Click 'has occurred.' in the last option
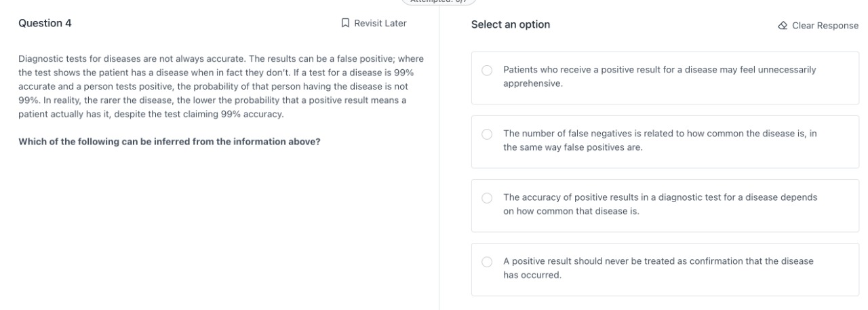The image size is (868, 310). (x=532, y=275)
